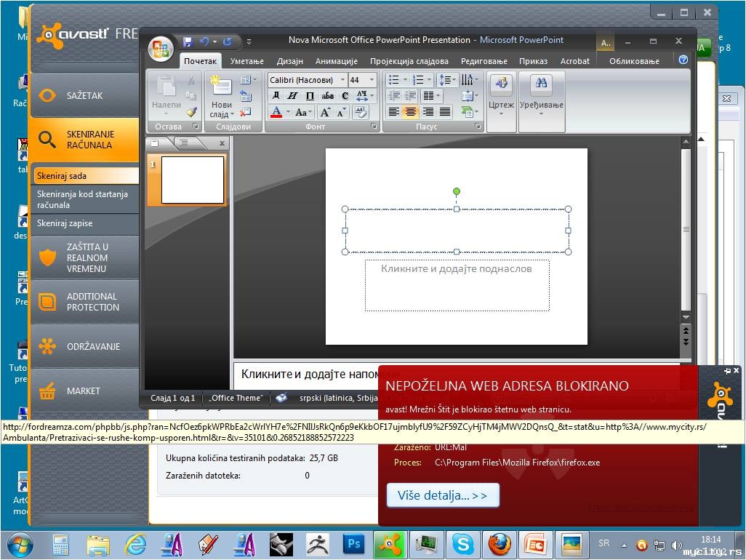
Task: Click the Clear All Formatting icon
Action: pyautogui.click(x=361, y=112)
